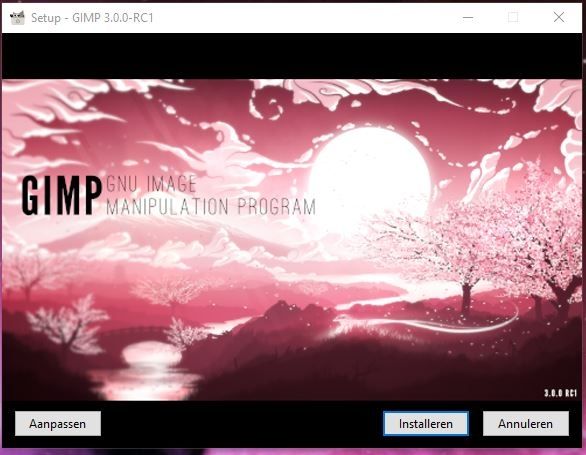
Task: Open customization with the Aanpassen button
Action: coord(58,424)
